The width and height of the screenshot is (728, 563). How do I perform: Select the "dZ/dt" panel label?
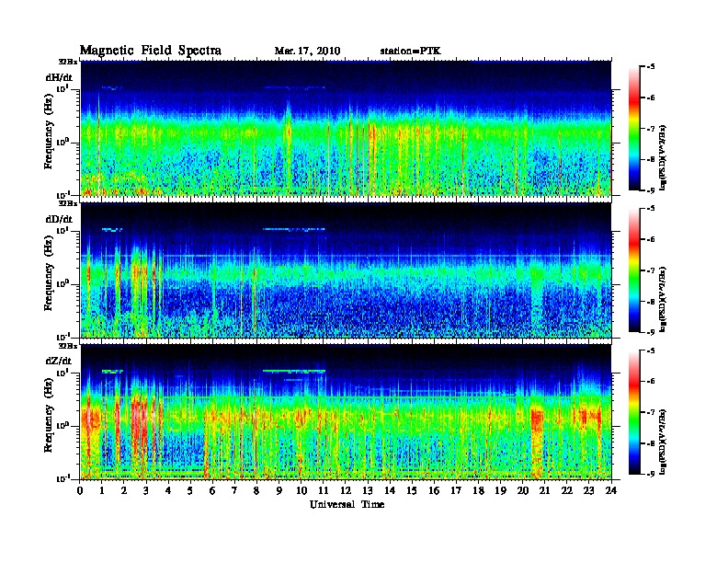point(59,361)
